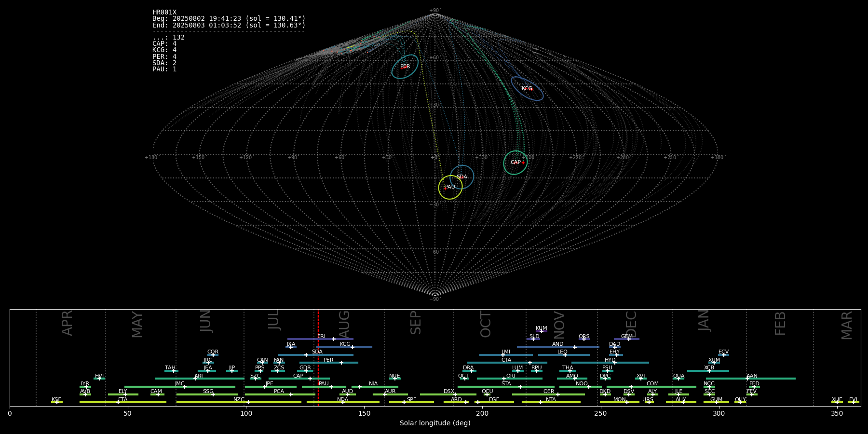Click the AUG month label on timeline
This screenshot has height=434, width=868.
click(344, 324)
